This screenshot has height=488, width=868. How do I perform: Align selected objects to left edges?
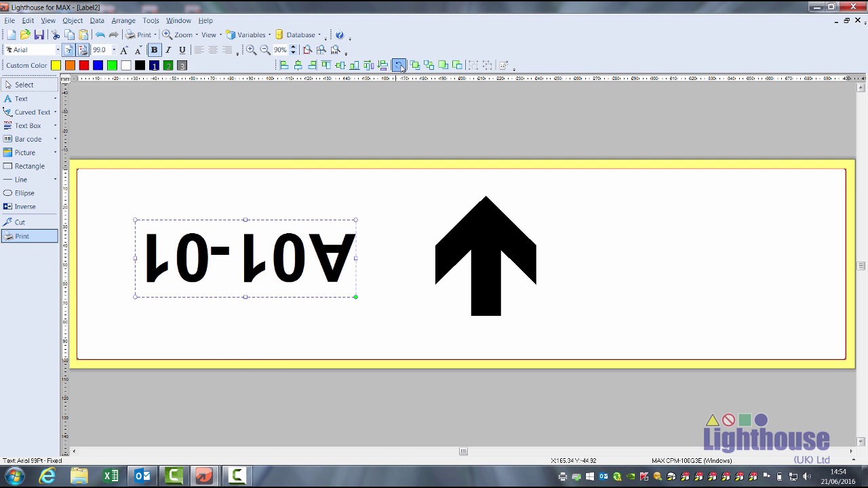(284, 66)
